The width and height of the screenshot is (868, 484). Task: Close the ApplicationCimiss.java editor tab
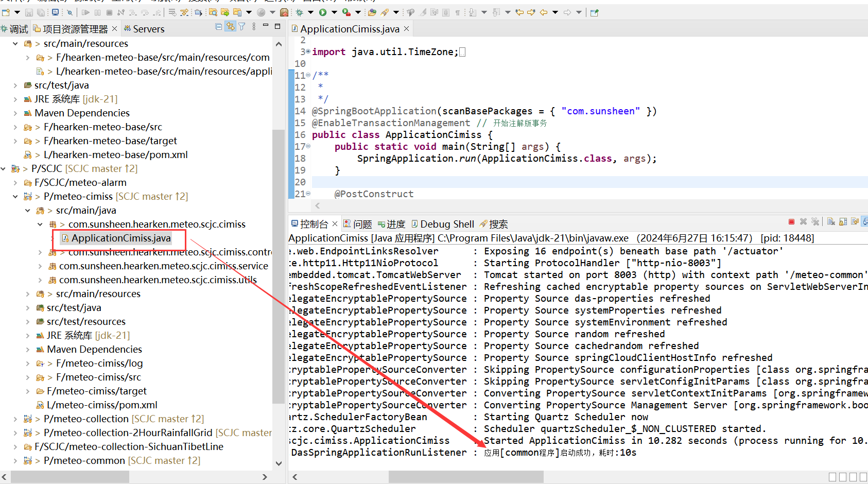[x=407, y=29]
